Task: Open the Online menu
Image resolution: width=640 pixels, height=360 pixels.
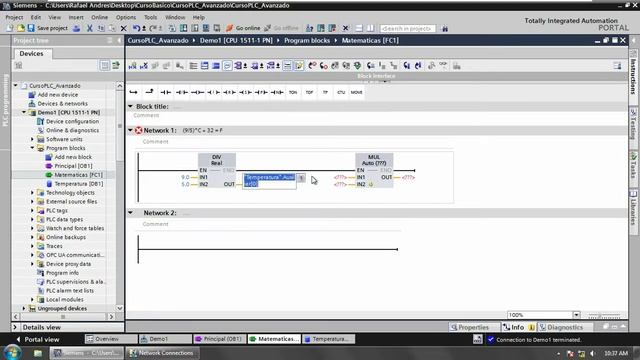Action: click(x=100, y=17)
